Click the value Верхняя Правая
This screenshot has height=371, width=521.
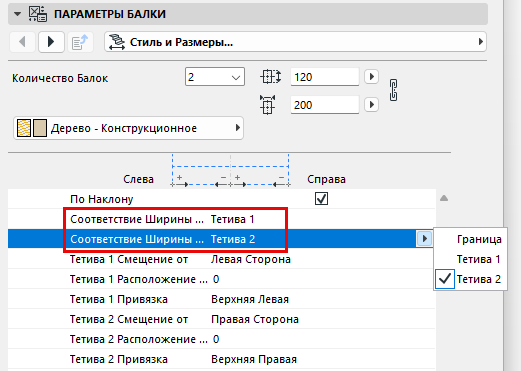click(x=254, y=359)
